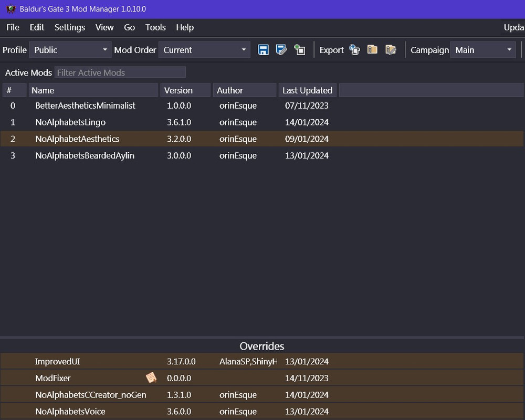Open the Settings menu

(x=70, y=27)
